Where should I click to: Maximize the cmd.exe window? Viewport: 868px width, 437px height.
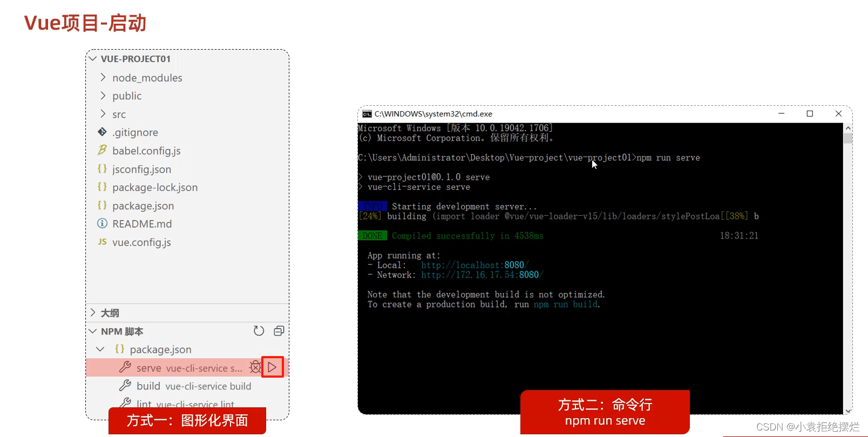click(810, 113)
